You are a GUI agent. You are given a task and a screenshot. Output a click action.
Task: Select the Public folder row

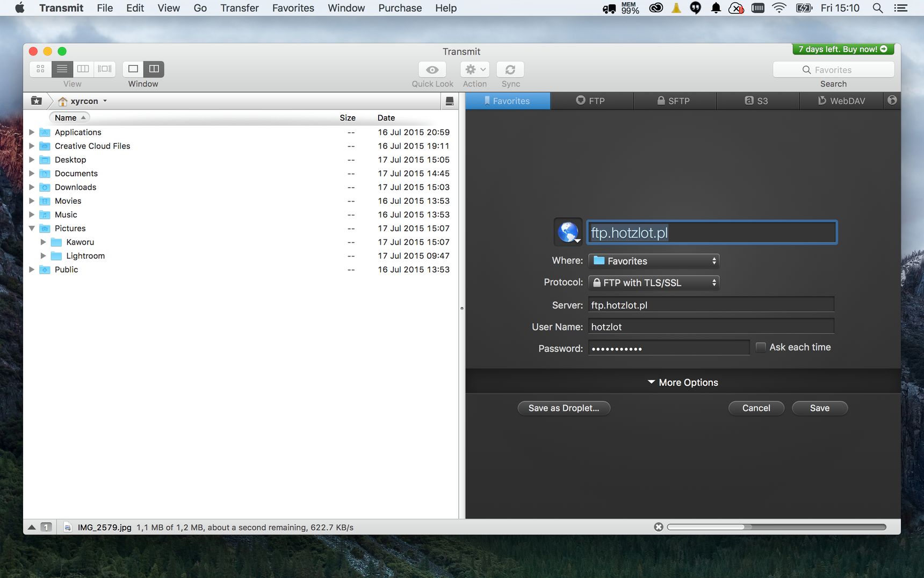(x=241, y=270)
